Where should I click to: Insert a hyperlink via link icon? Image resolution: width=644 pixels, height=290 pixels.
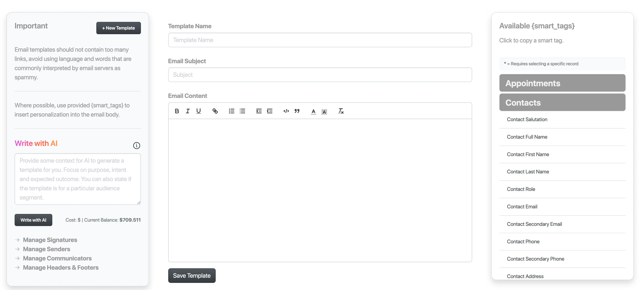pyautogui.click(x=215, y=111)
